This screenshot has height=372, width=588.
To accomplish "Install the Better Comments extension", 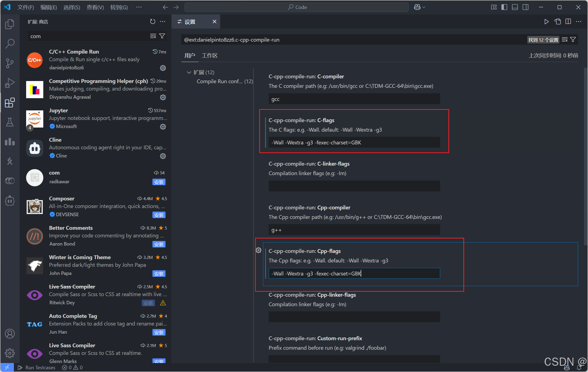I will tap(159, 244).
